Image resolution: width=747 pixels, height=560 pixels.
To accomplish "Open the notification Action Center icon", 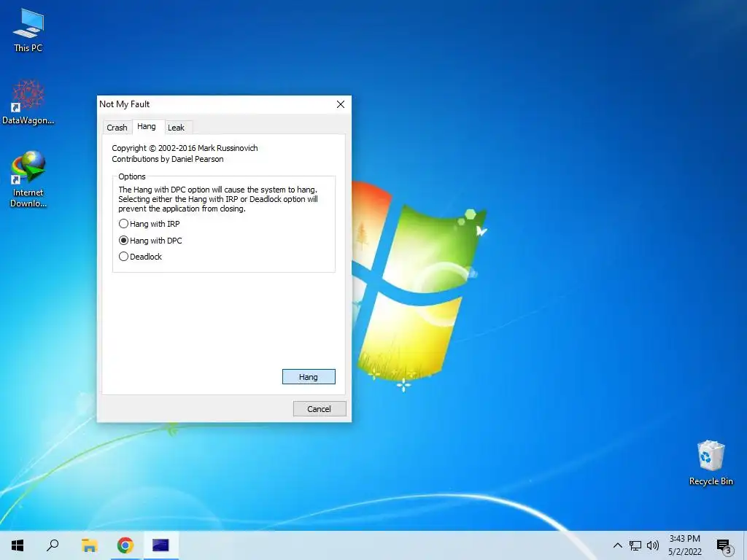I will 724,546.
